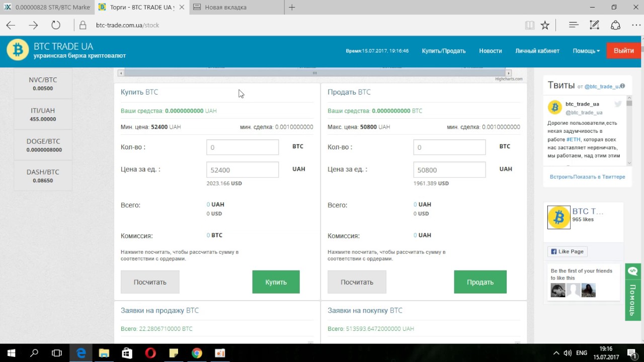Click the green Купить button
This screenshot has width=644, height=362.
(276, 282)
